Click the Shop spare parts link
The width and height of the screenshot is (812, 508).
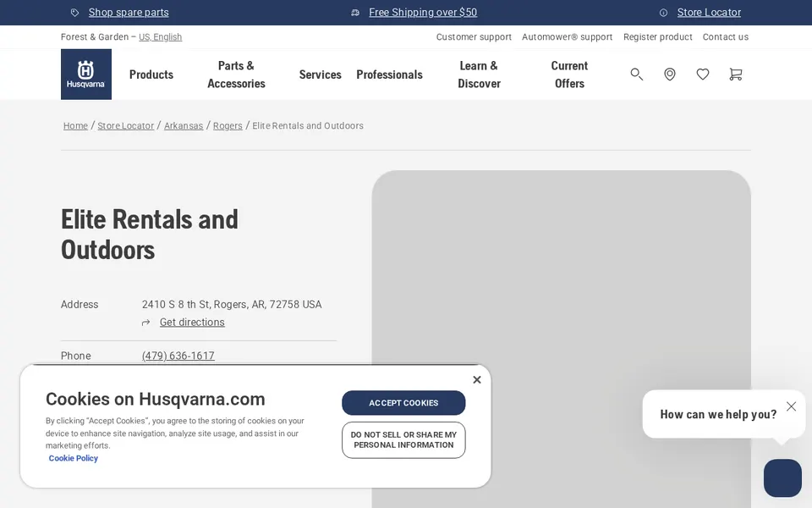coord(129,13)
